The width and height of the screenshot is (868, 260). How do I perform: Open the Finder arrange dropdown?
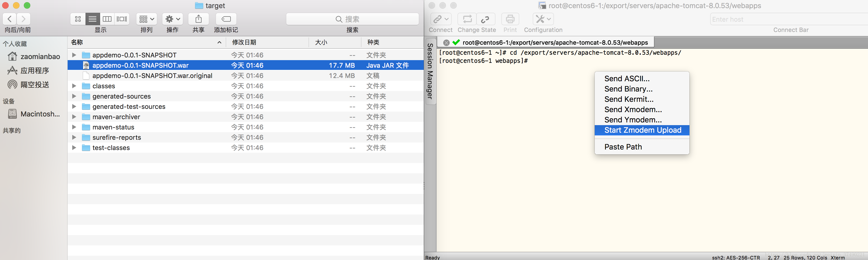[x=147, y=19]
